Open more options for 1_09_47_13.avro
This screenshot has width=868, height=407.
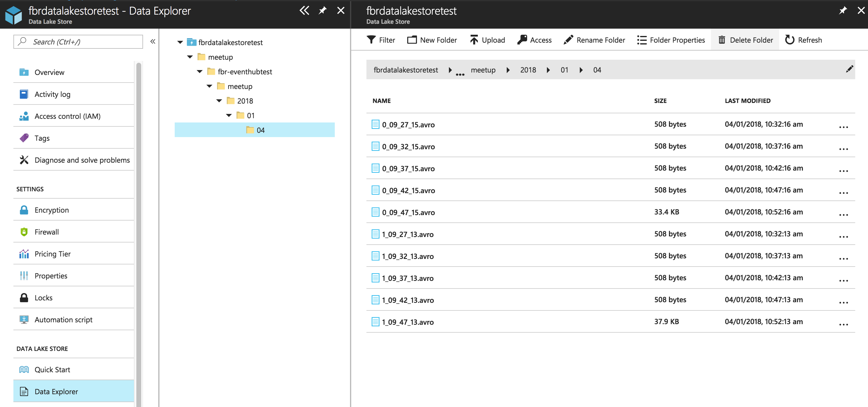point(843,324)
